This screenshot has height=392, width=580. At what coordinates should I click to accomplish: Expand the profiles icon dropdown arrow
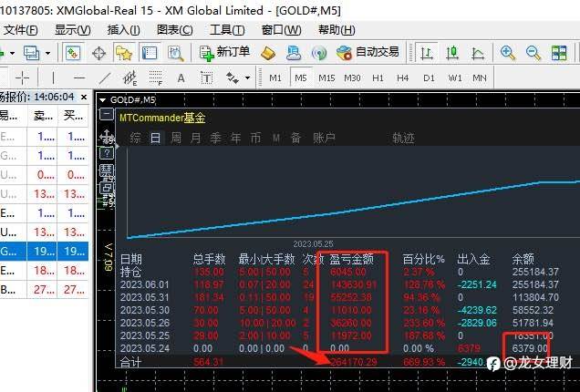tap(47, 53)
